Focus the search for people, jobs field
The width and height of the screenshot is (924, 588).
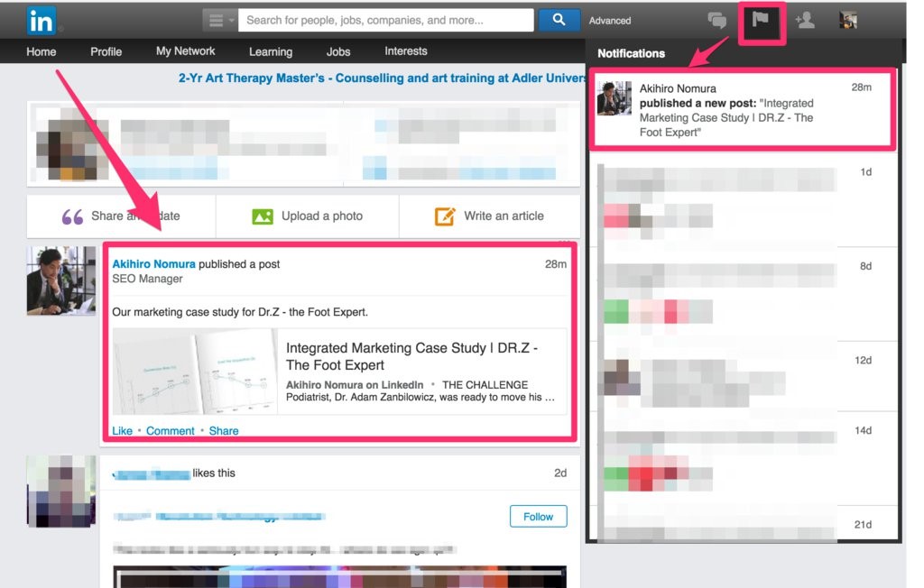pos(386,21)
